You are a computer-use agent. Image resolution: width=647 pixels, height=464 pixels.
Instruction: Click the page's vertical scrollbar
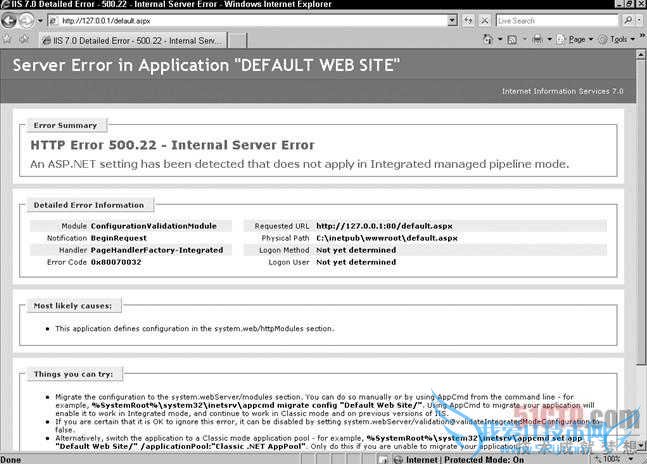[639, 250]
